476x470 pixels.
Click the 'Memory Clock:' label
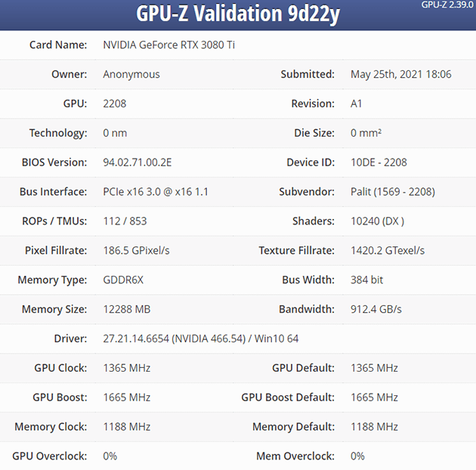(x=51, y=427)
